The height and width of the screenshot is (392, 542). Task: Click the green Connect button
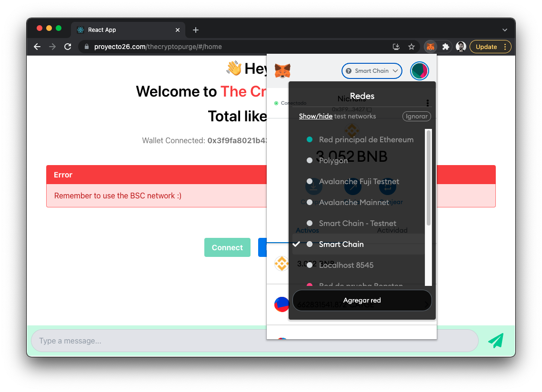pos(227,247)
